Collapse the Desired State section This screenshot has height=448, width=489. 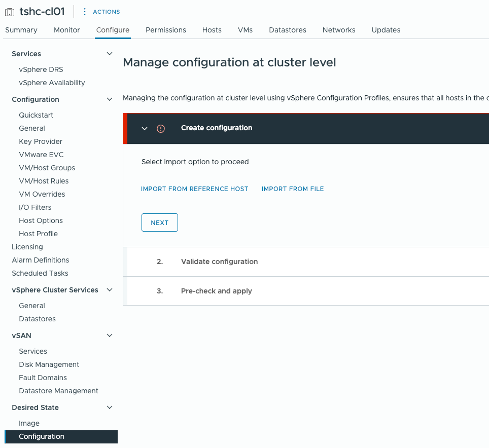109,407
